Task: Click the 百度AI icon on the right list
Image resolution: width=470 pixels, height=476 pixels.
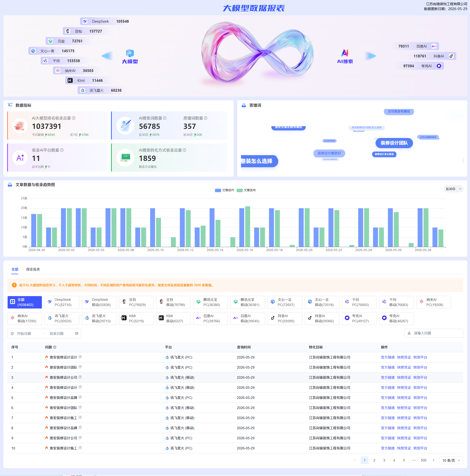Action: click(x=434, y=46)
